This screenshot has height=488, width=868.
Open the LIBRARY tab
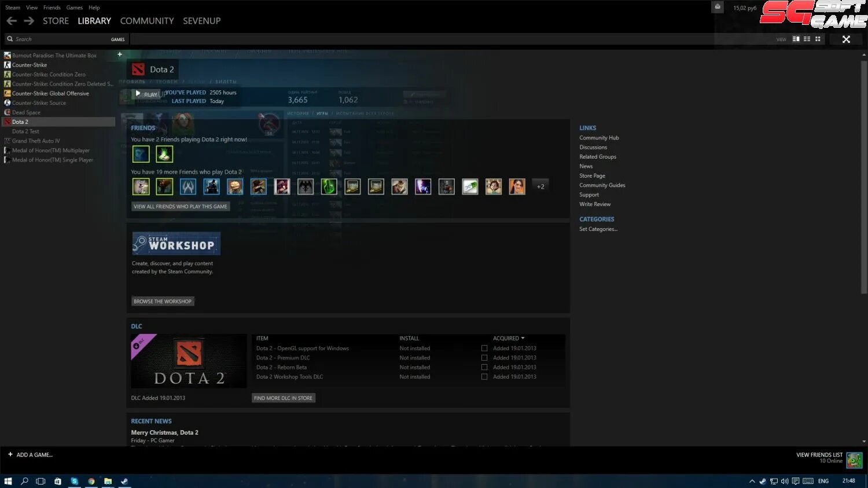(x=94, y=21)
